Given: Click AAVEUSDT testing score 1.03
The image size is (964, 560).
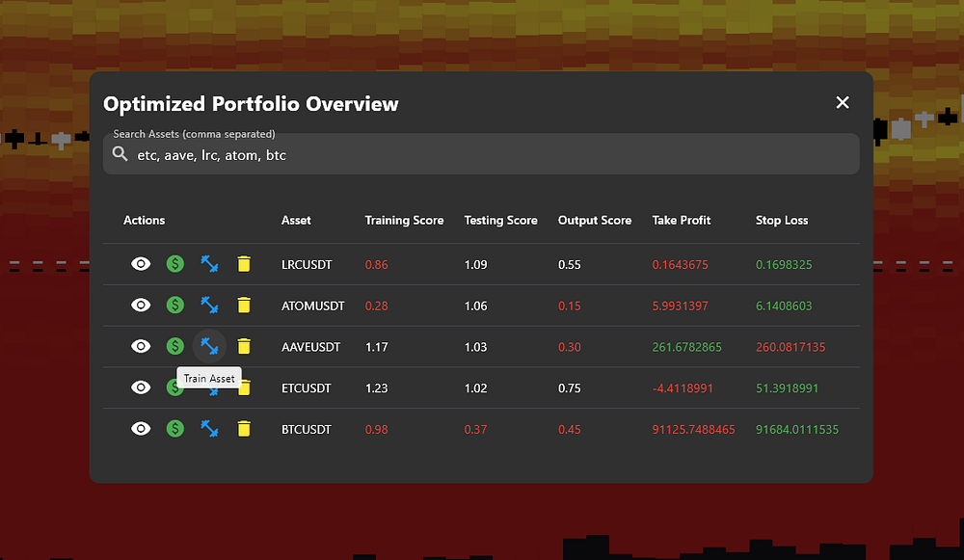Looking at the screenshot, I should click(475, 347).
